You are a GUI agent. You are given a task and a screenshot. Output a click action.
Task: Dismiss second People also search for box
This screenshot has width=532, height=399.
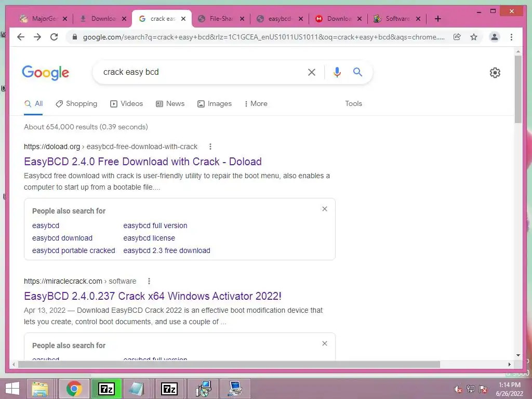325,343
